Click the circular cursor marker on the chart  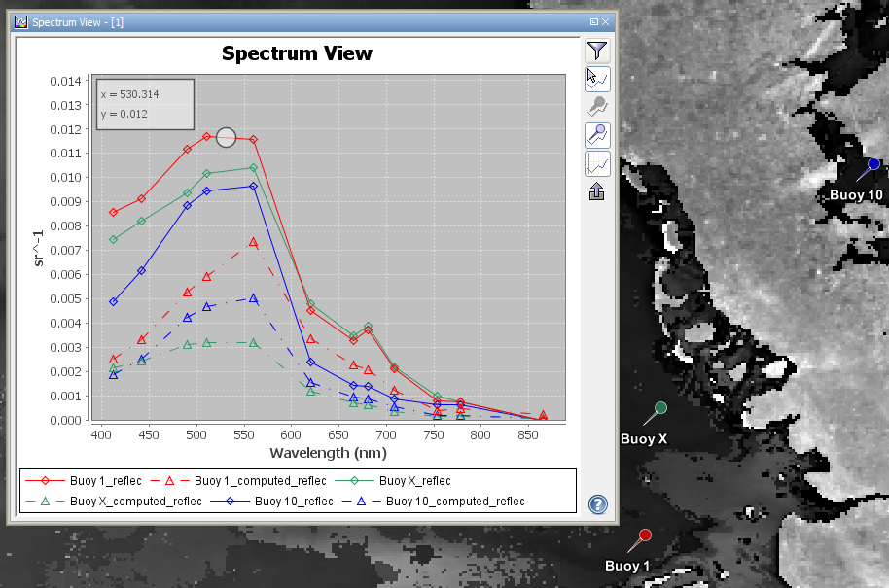click(226, 138)
